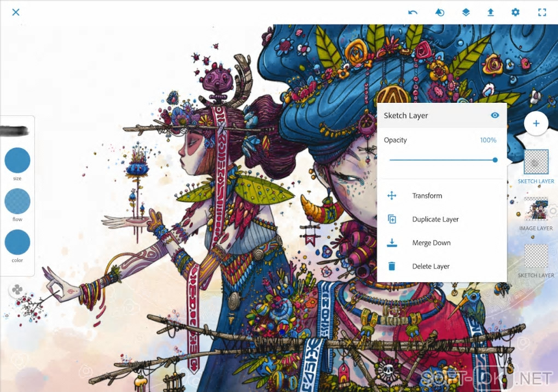
Task: Click the Merge Down arrow icon
Action: (392, 243)
